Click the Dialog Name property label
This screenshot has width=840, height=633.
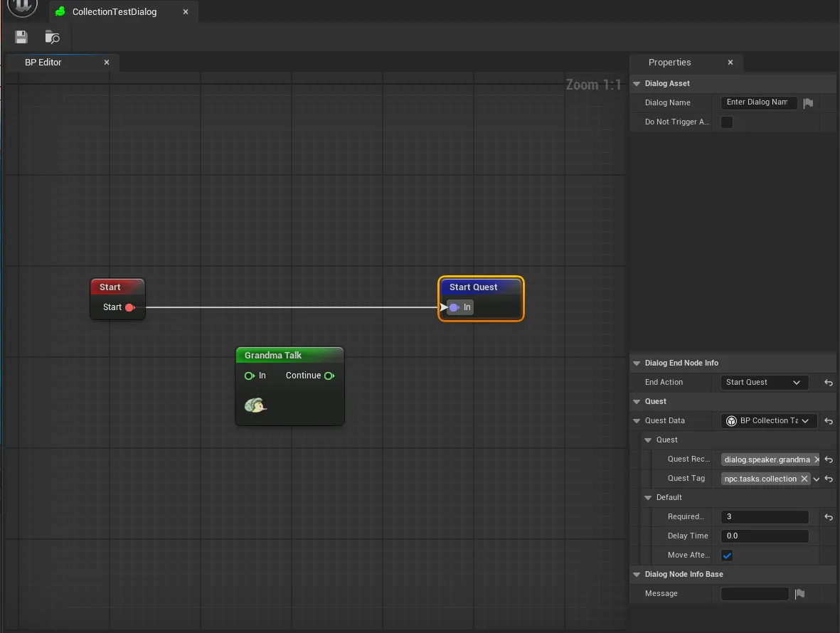click(x=667, y=102)
